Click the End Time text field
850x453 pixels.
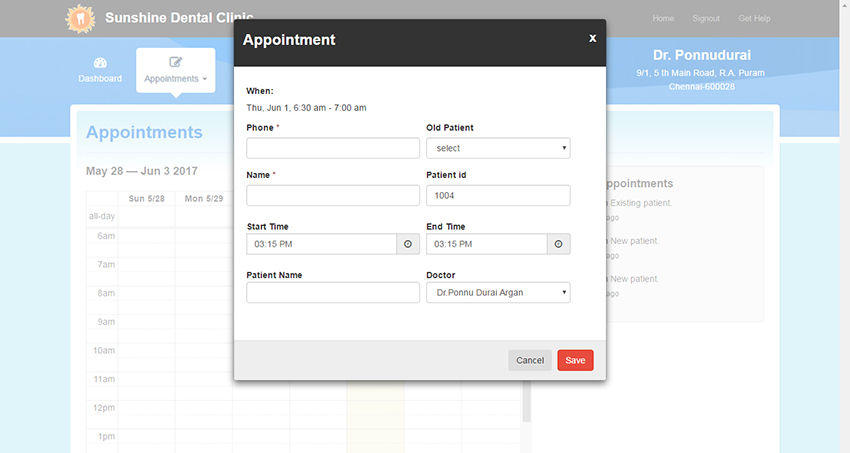(486, 244)
